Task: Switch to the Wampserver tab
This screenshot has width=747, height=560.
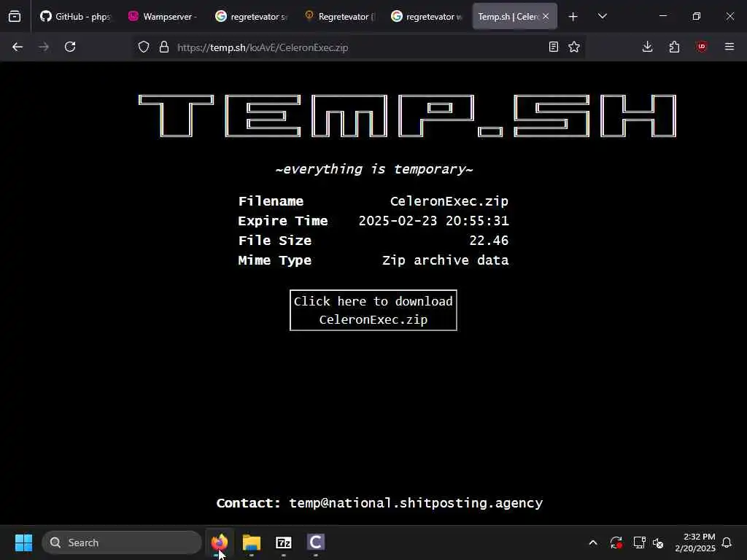Action: tap(163, 17)
